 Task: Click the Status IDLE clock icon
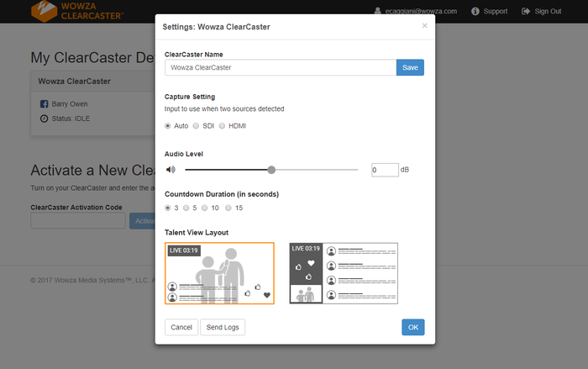pyautogui.click(x=44, y=119)
